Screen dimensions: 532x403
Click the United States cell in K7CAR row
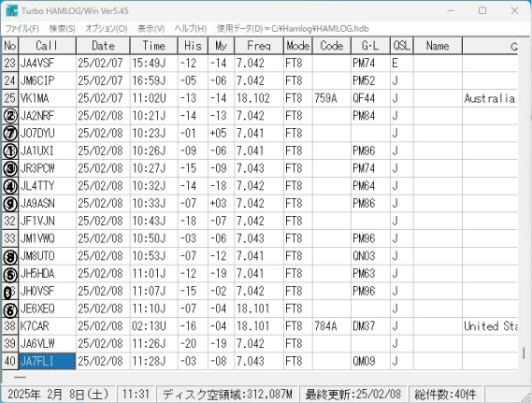[491, 326]
